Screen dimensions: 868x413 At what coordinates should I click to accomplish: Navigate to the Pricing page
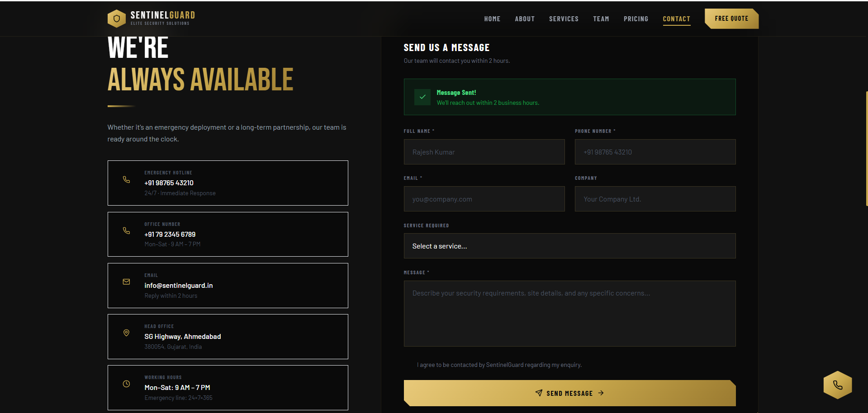pos(636,19)
